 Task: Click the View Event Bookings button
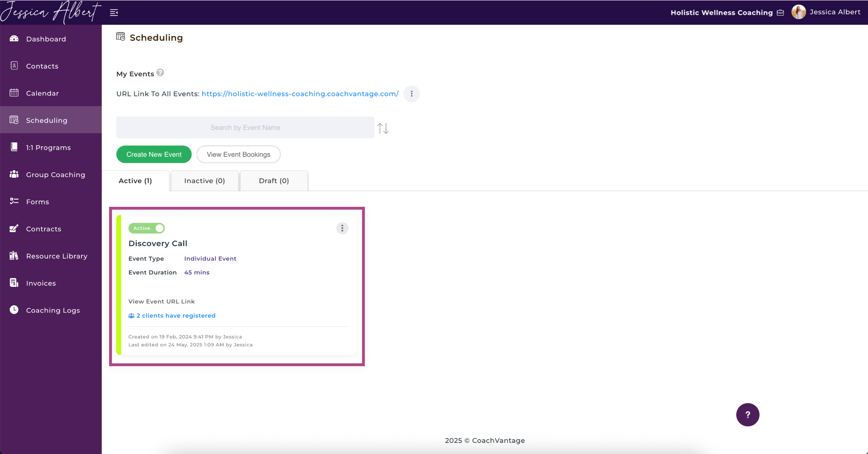[x=238, y=154]
